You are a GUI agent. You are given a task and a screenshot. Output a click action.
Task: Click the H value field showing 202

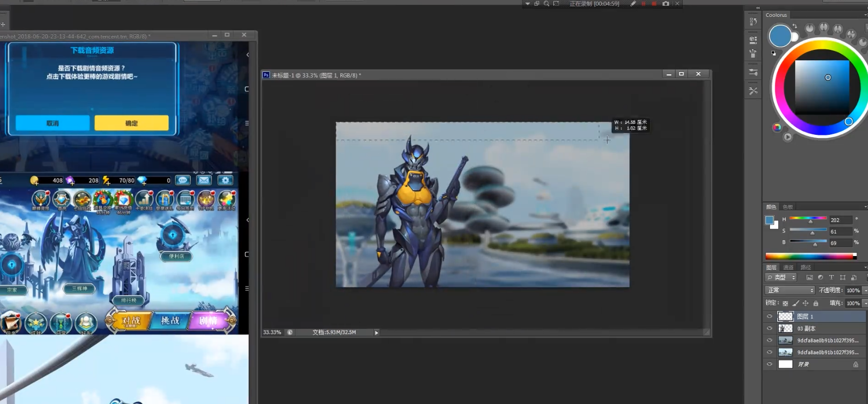[x=840, y=220]
